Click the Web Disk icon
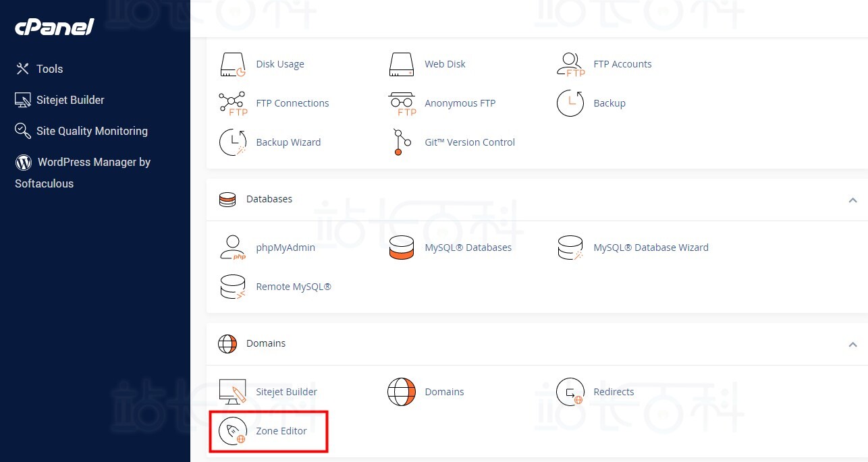 (401, 64)
